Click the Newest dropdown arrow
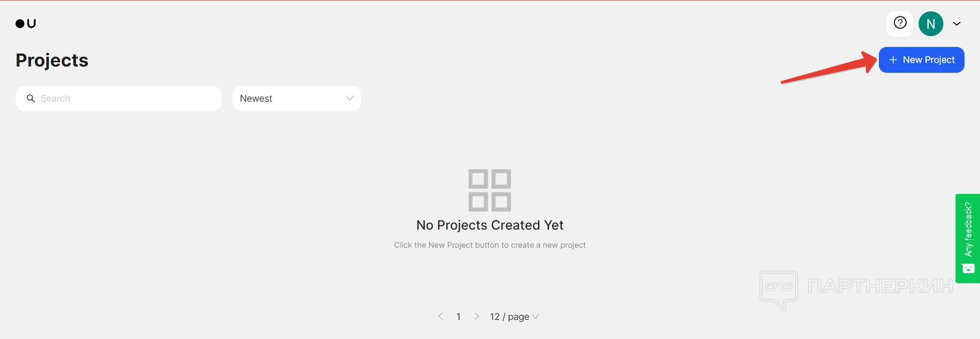This screenshot has width=980, height=339. (349, 99)
